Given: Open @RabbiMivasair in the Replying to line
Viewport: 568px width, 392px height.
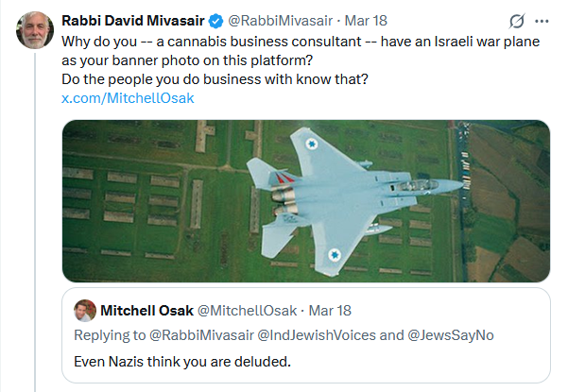Looking at the screenshot, I should (201, 335).
